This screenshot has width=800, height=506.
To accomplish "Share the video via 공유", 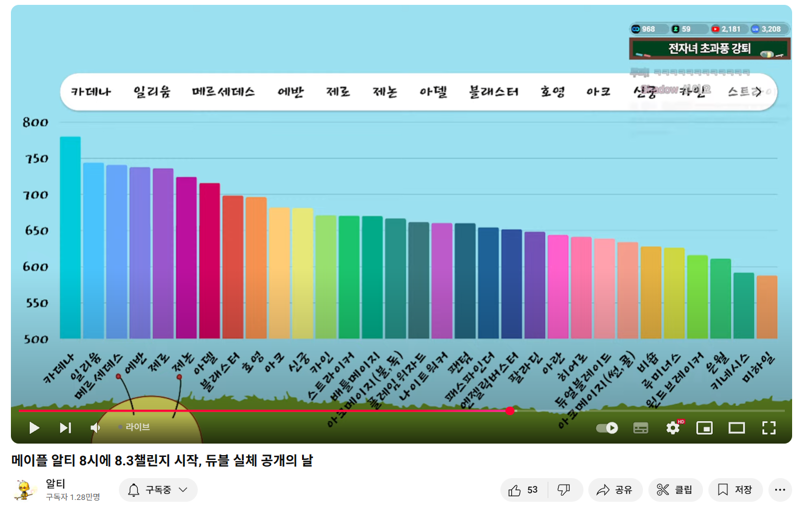I will 615,490.
